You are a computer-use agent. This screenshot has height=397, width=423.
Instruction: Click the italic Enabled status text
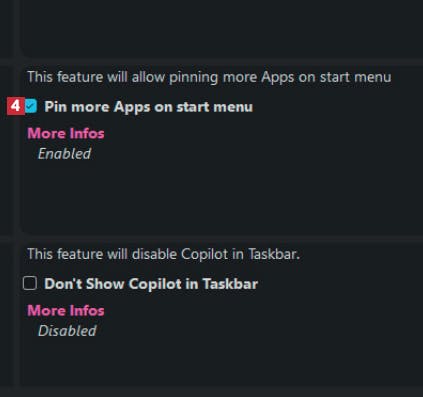coord(64,154)
